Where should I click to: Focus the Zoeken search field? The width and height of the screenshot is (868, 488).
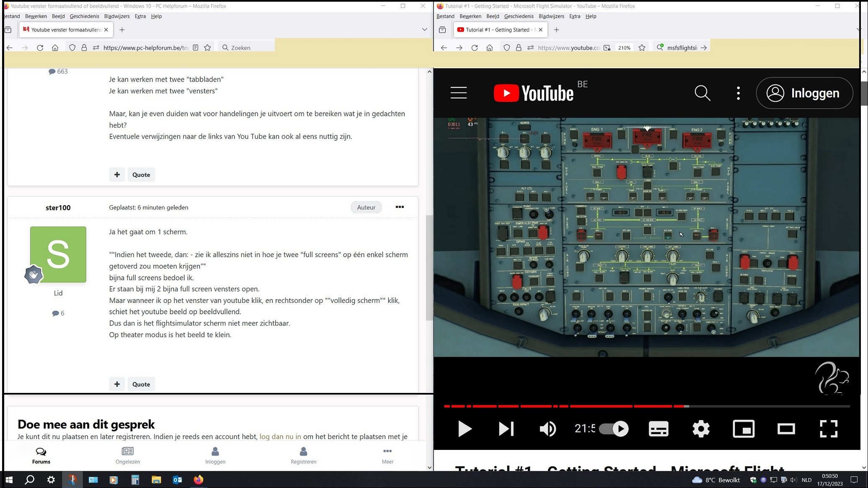coord(246,48)
